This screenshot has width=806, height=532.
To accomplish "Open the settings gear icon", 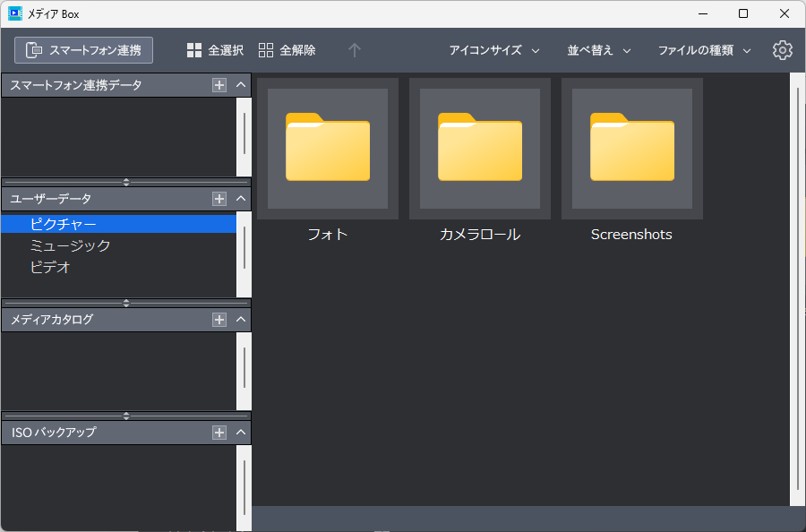I will [x=782, y=50].
